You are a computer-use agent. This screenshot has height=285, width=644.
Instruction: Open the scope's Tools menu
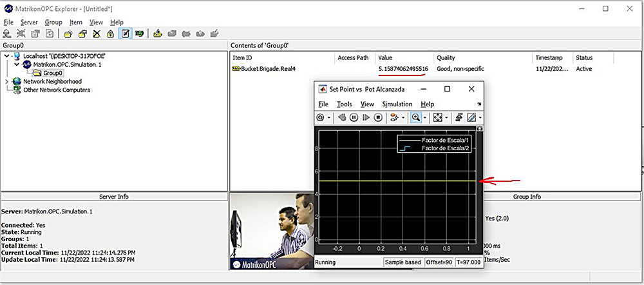pos(344,104)
